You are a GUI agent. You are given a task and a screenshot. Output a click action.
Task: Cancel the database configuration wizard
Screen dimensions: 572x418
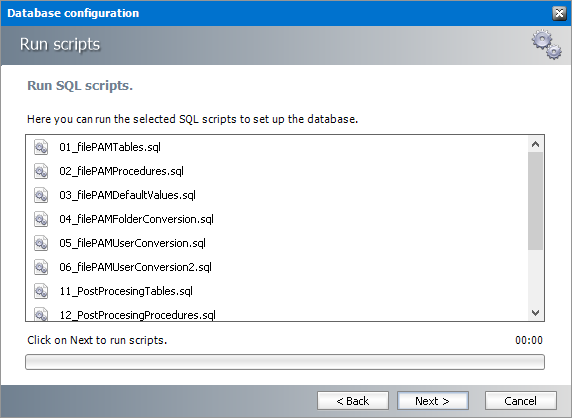coord(521,401)
